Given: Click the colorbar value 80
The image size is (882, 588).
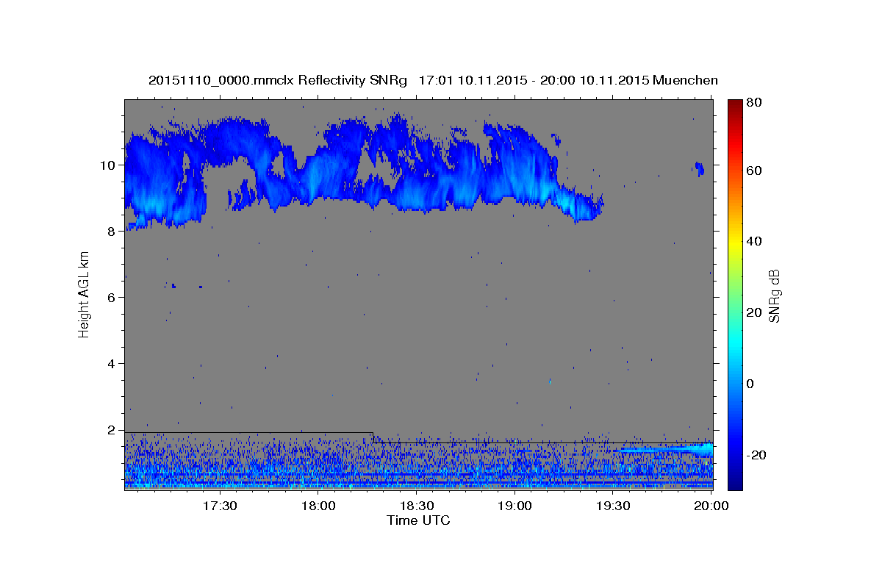Looking at the screenshot, I should (x=756, y=104).
